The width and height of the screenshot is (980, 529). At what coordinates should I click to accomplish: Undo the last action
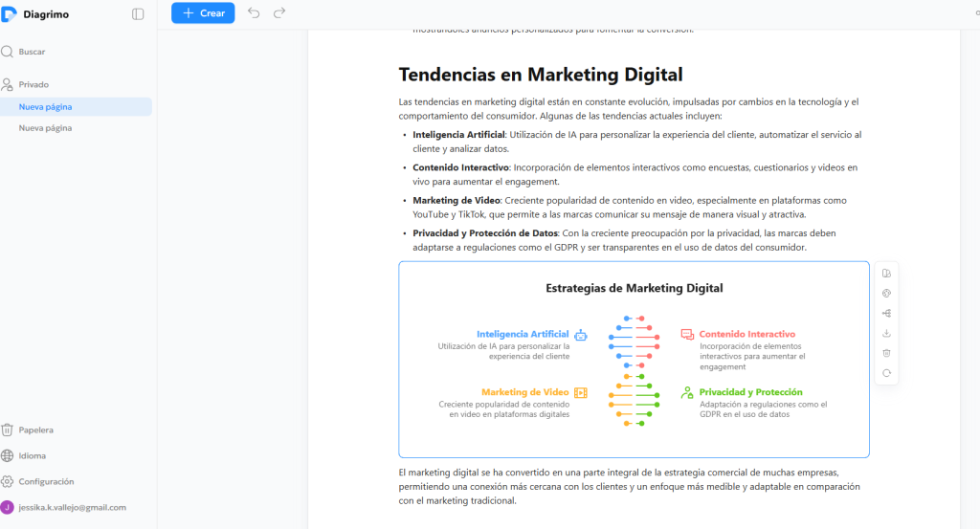(253, 13)
